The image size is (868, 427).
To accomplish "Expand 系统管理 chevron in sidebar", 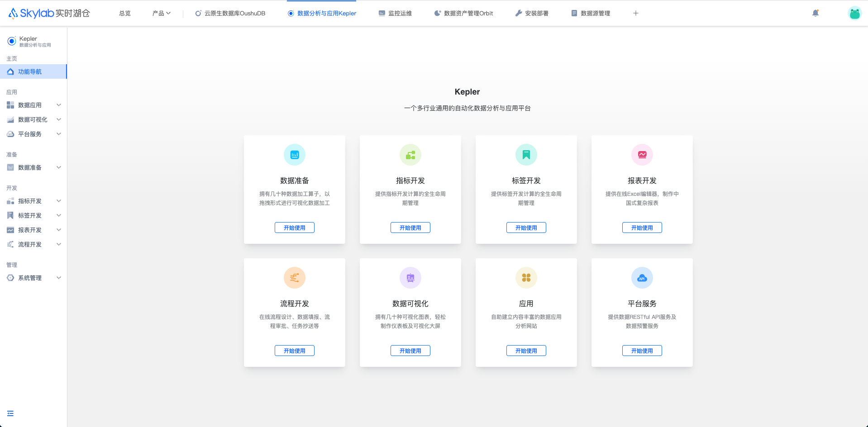I will pyautogui.click(x=59, y=278).
